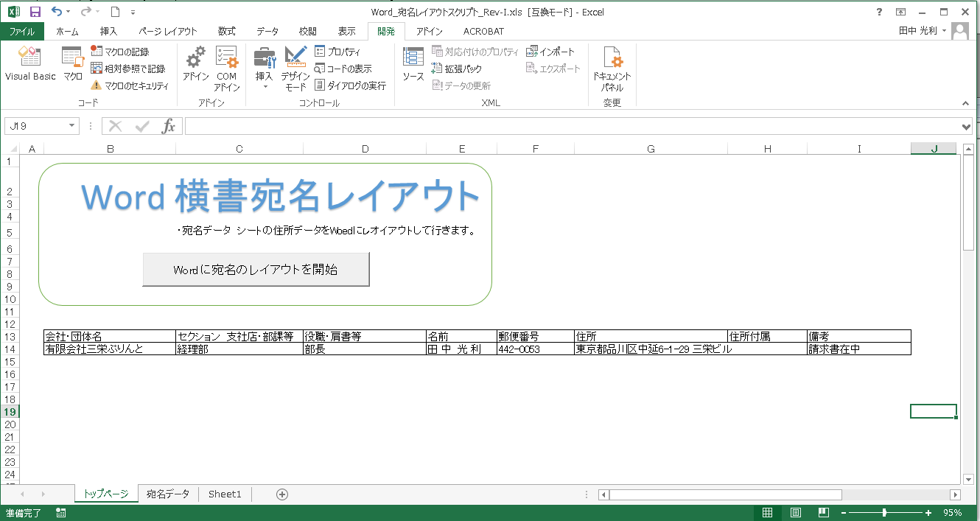Switch to Normal view in status bar
Screen dimensions: 980x521
pos(767,513)
